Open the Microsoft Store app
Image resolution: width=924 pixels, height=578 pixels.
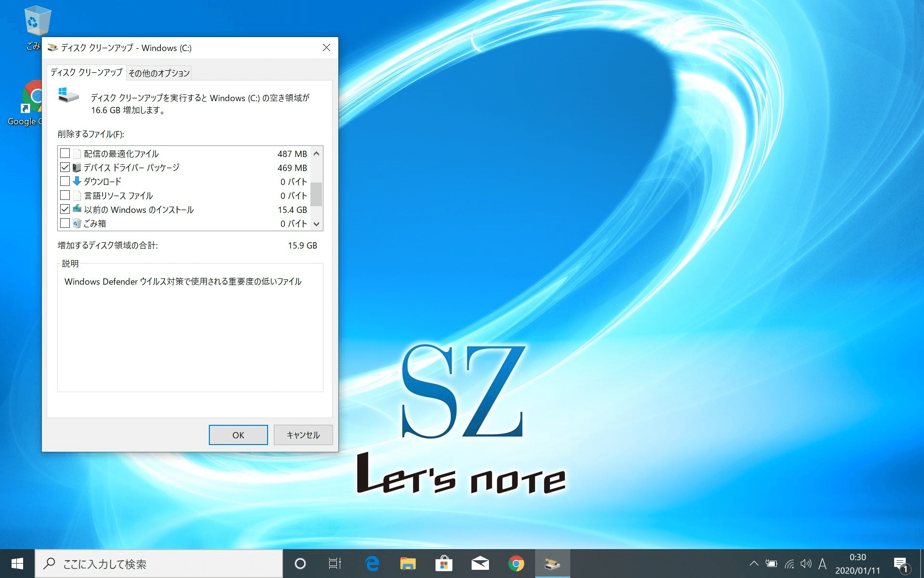444,563
